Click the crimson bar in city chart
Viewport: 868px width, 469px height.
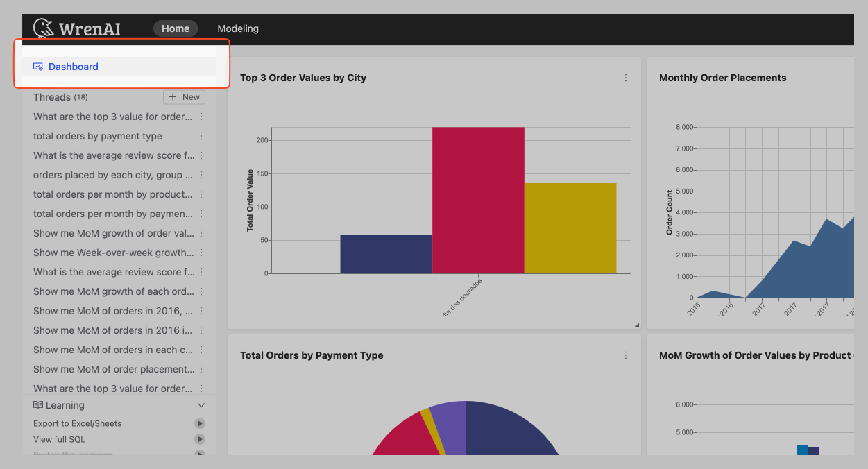[x=478, y=200]
